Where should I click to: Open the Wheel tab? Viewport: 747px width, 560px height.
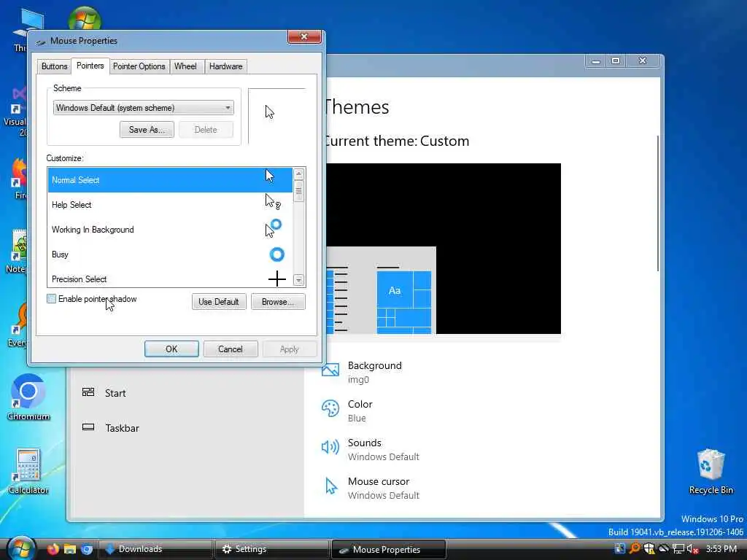(185, 66)
